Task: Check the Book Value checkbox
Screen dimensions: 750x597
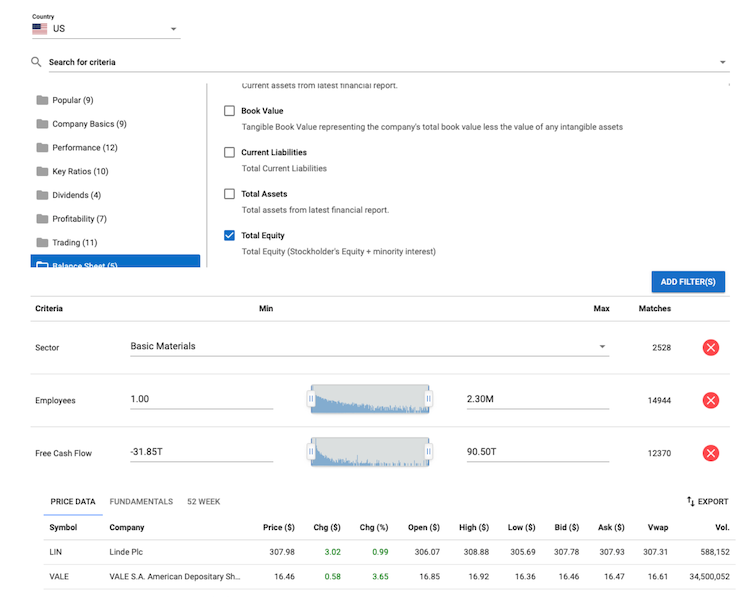Action: [x=230, y=111]
